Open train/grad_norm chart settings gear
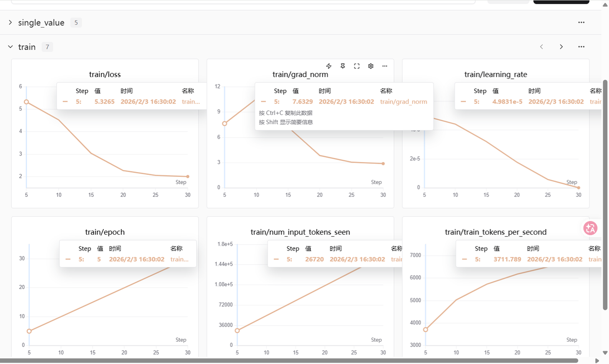 (x=371, y=66)
